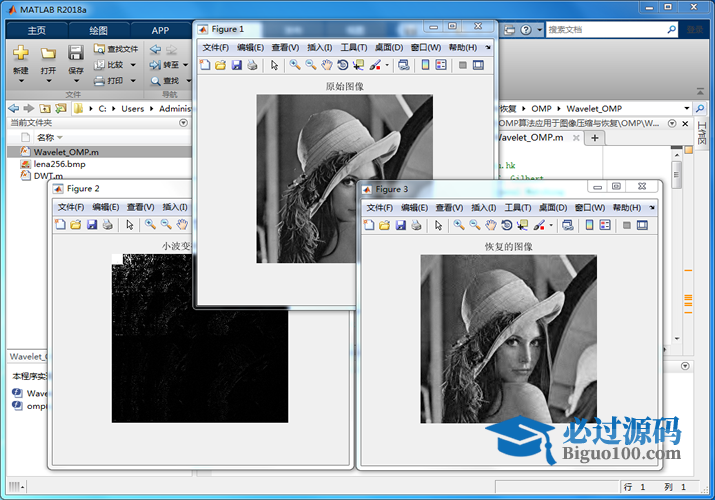The width and height of the screenshot is (715, 500).
Task: Click Find Files in MATLAB ribbon
Action: coord(116,49)
